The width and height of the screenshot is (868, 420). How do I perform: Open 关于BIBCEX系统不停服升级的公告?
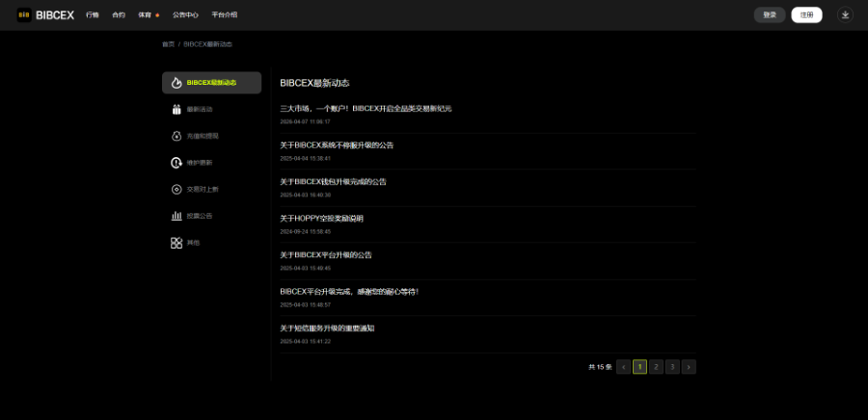(x=337, y=145)
